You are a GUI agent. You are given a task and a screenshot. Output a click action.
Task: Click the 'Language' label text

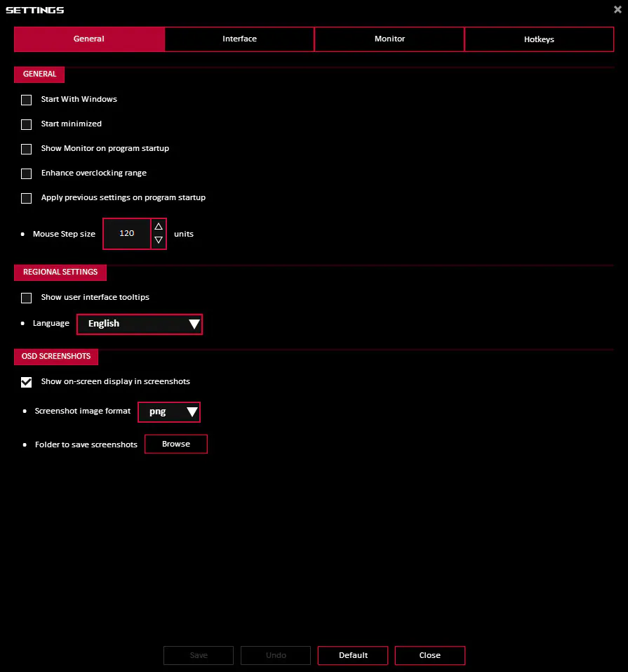coord(51,323)
